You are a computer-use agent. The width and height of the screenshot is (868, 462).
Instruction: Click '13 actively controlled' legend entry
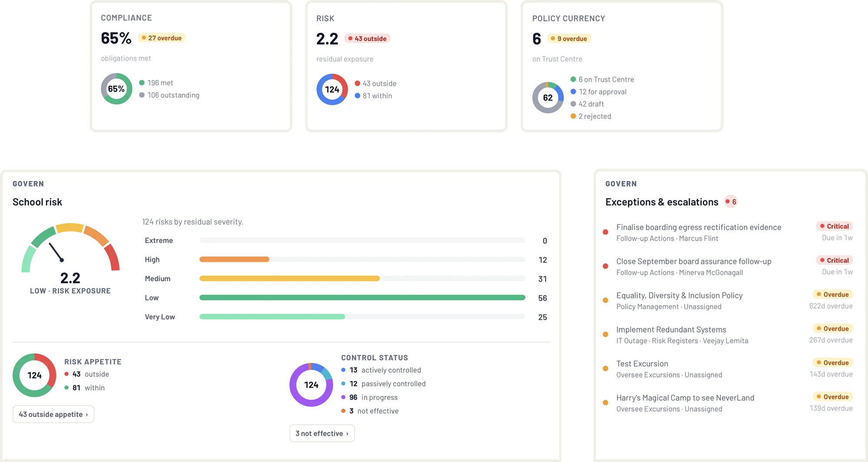coord(381,370)
